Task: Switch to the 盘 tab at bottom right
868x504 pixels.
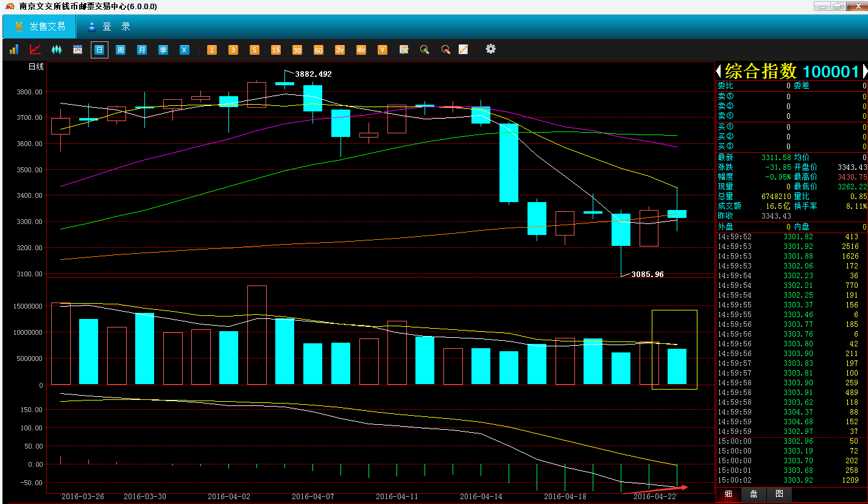Action: tap(753, 494)
